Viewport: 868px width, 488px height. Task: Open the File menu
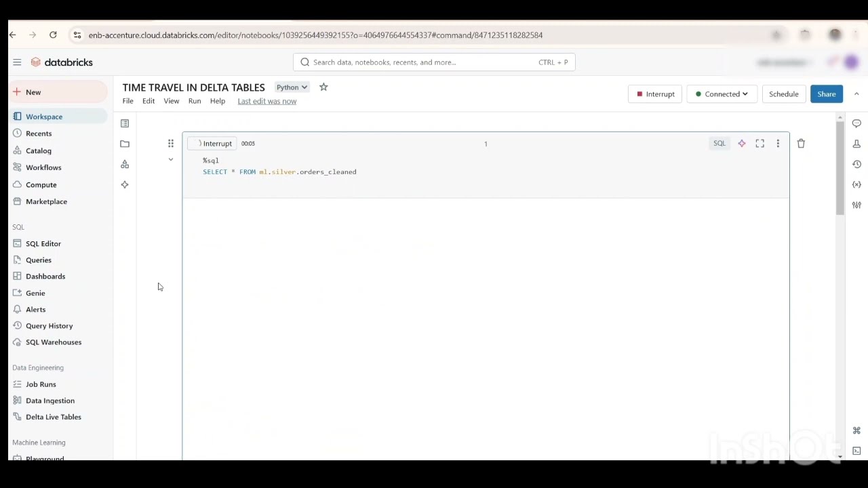(127, 101)
